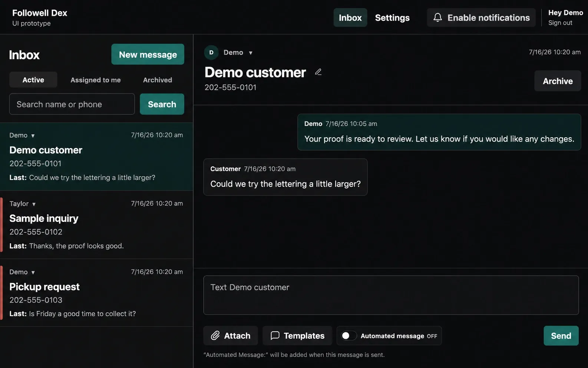Click the Text Demo customer message box
This screenshot has height=368, width=588.
point(391,295)
